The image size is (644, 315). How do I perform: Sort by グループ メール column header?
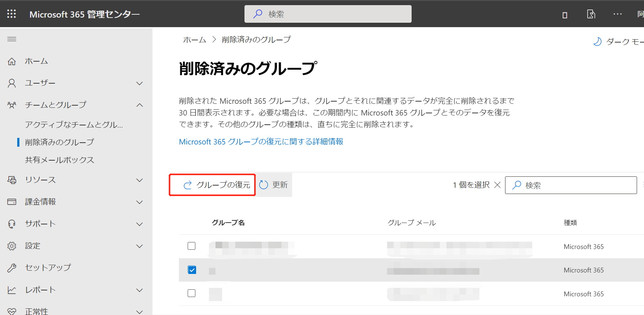tap(412, 223)
